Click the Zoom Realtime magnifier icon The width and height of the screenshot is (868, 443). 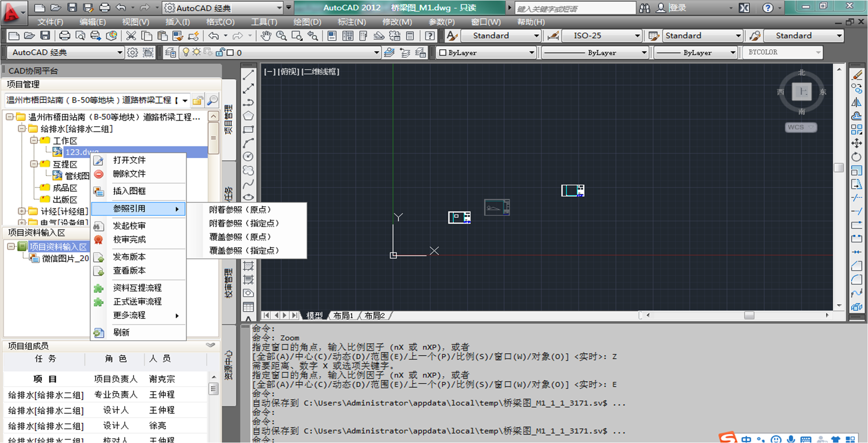click(281, 36)
